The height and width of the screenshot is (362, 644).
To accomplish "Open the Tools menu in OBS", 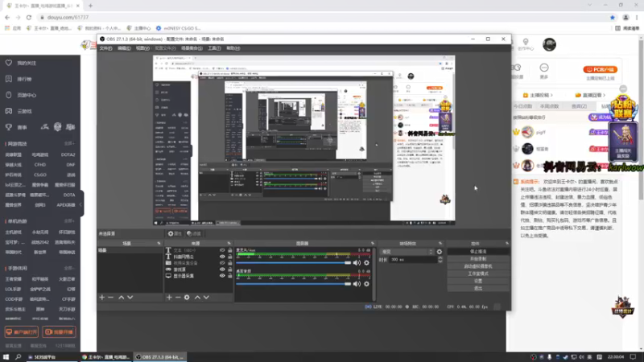I will (x=214, y=48).
